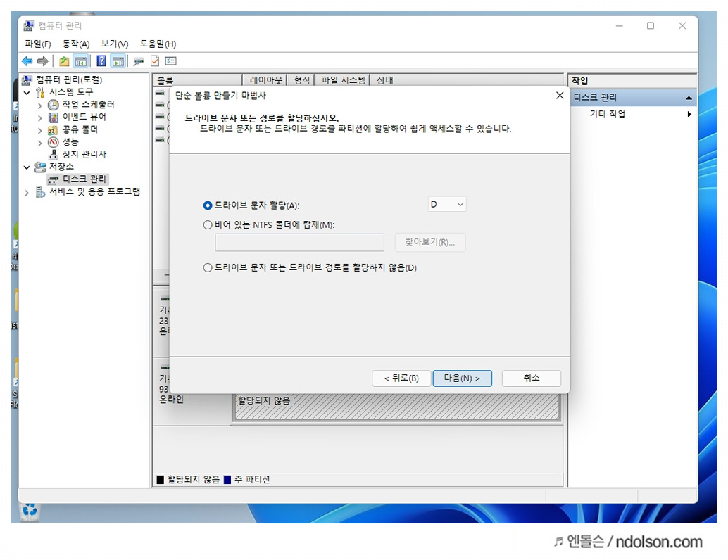This screenshot has height=560, width=728.
Task: Click the 디스크 관리 disk icon
Action: 54,179
